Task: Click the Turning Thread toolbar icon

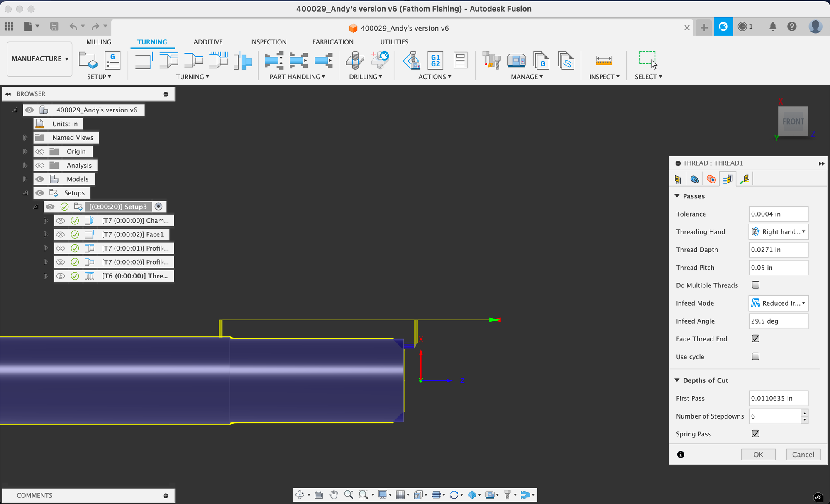Action: tap(218, 60)
